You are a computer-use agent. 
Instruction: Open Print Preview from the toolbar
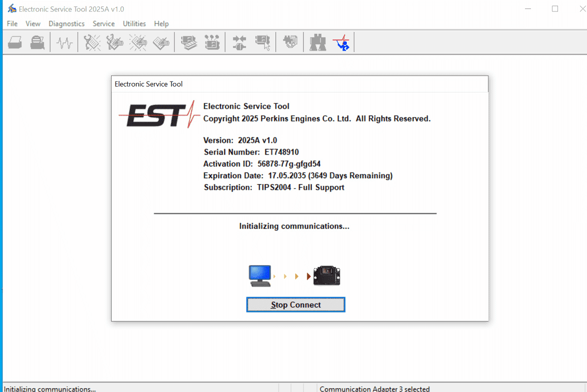click(x=38, y=42)
